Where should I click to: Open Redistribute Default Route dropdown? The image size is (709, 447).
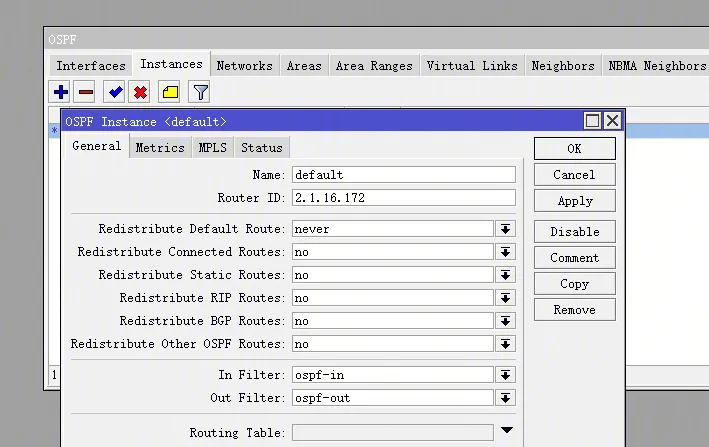(506, 229)
